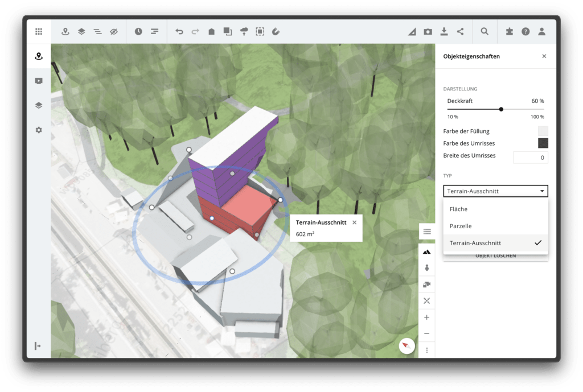Click the search magnifier icon
The image size is (583, 392).
point(485,32)
